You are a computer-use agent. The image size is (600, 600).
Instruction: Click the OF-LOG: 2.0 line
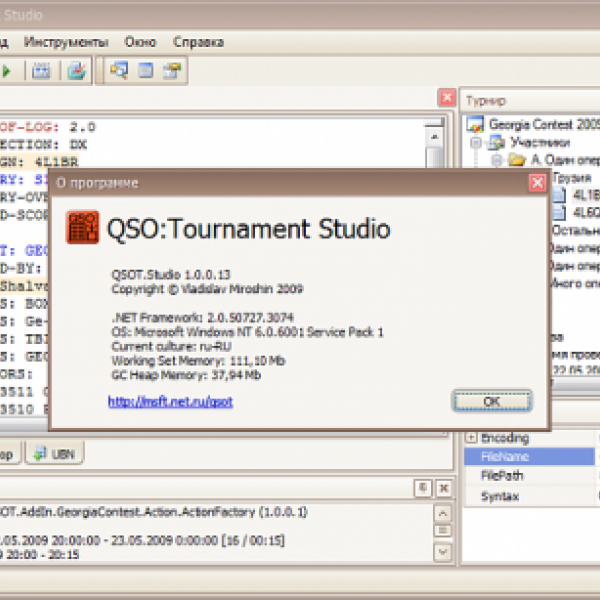point(47,127)
